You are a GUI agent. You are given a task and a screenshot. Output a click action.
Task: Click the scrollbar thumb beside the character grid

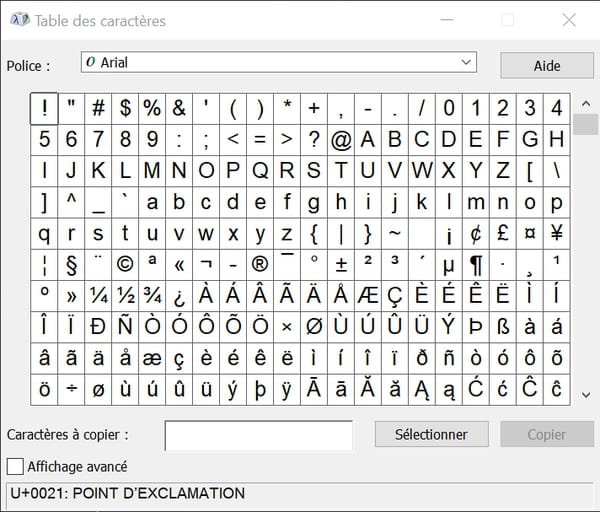pyautogui.click(x=585, y=124)
